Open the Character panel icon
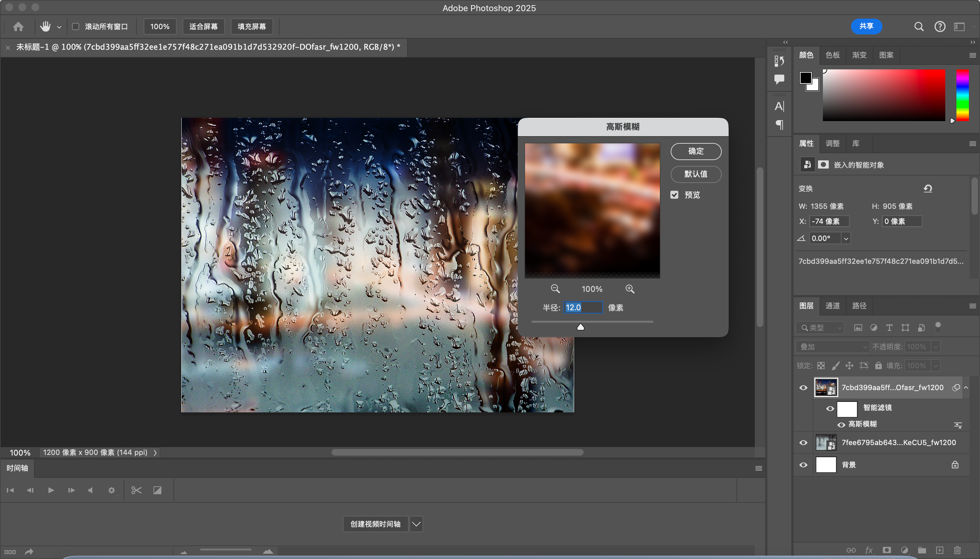This screenshot has width=980, height=559. pos(779,106)
